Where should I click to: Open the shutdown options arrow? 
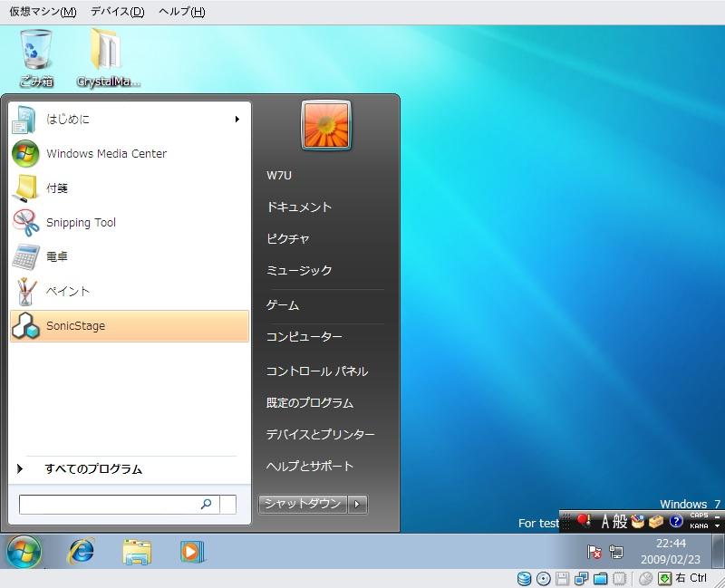tap(357, 505)
